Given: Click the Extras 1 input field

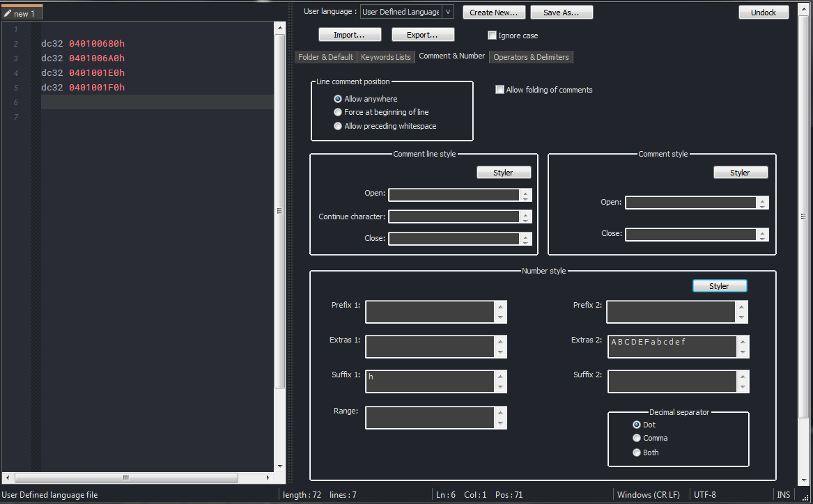Looking at the screenshot, I should (430, 347).
